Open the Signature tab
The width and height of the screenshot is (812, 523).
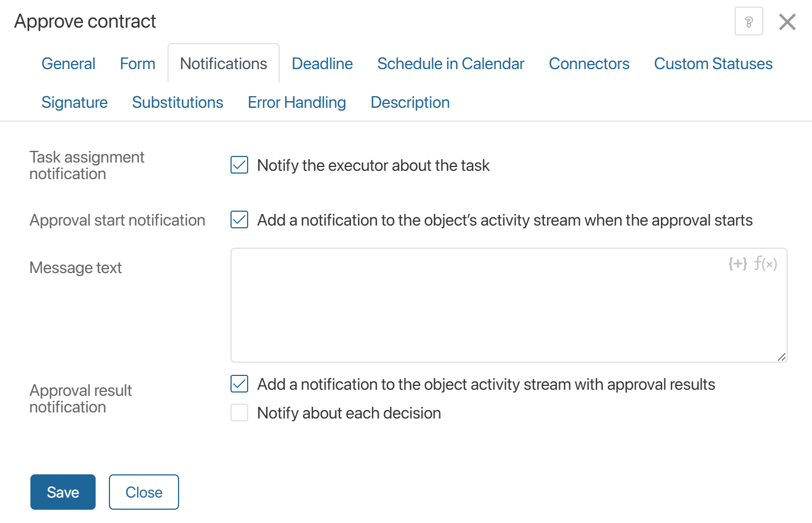click(x=75, y=103)
